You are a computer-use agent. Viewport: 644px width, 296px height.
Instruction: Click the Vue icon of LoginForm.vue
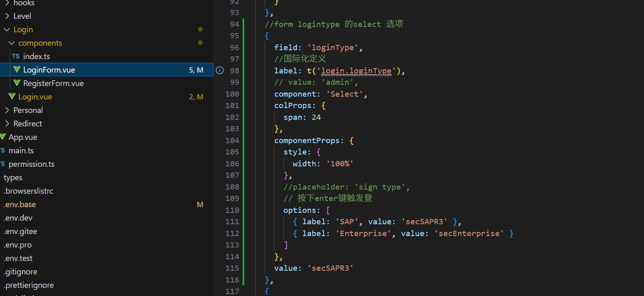17,70
